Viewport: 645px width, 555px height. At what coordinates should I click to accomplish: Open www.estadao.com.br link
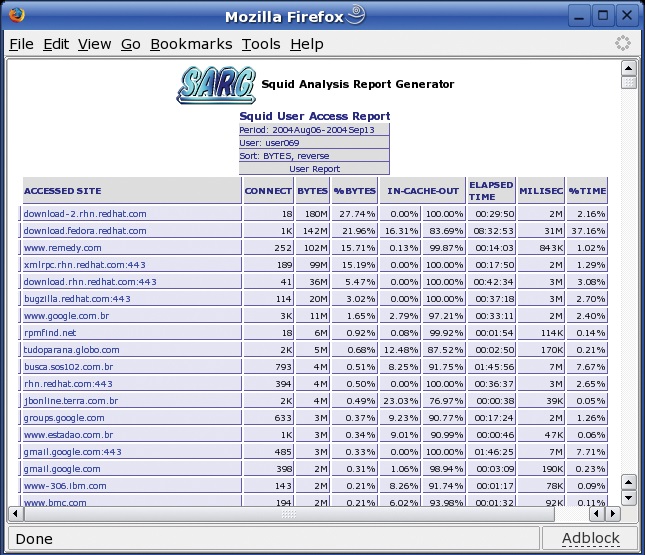pos(68,435)
